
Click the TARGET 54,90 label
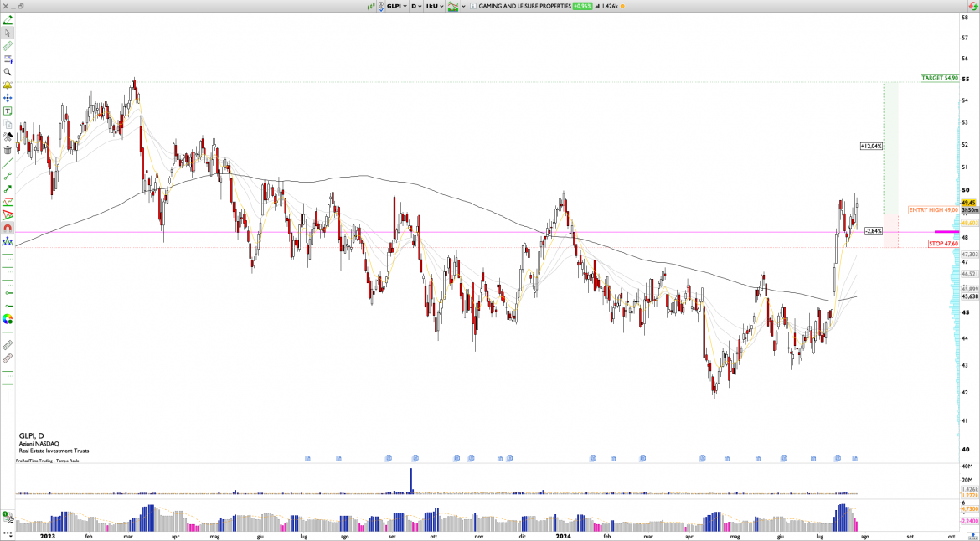[939, 78]
